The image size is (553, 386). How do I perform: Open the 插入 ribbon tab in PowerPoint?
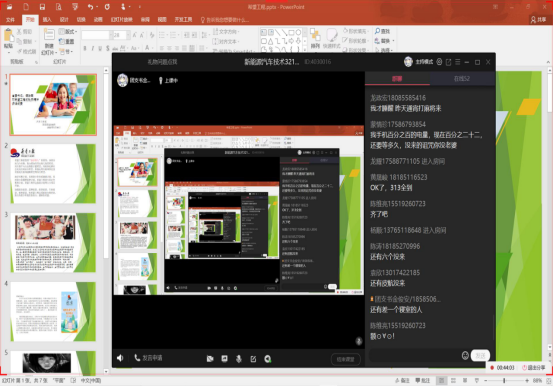[47, 19]
